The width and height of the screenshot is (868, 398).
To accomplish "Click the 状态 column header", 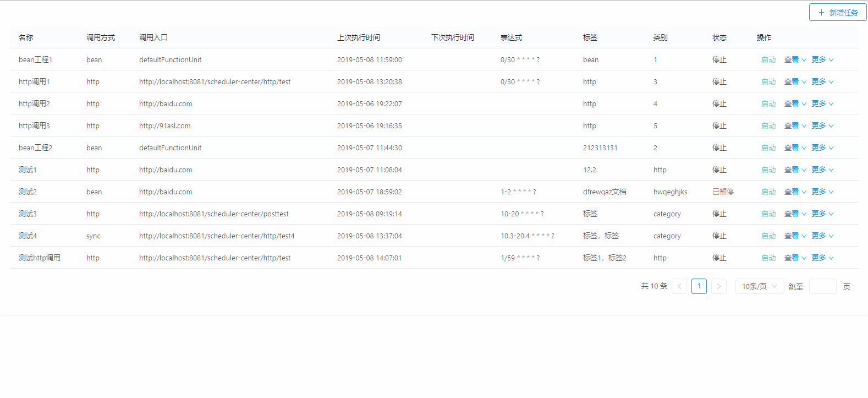I will [719, 37].
